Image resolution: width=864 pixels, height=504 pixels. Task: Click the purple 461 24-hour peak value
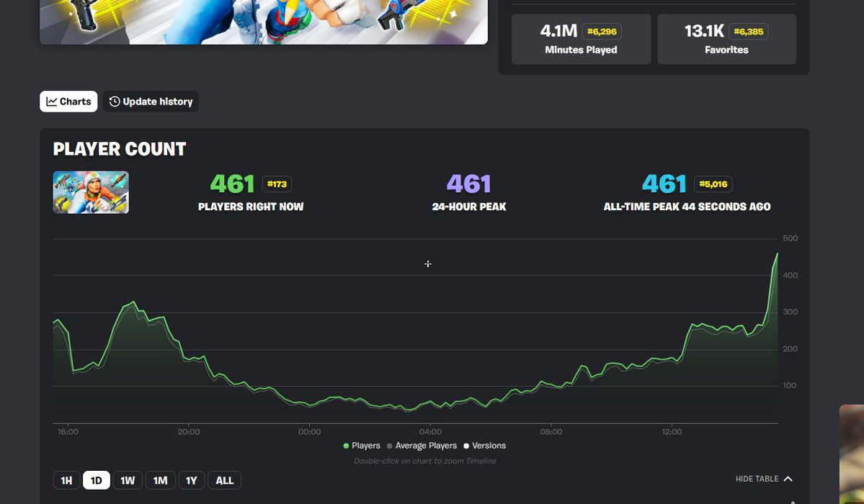[469, 184]
